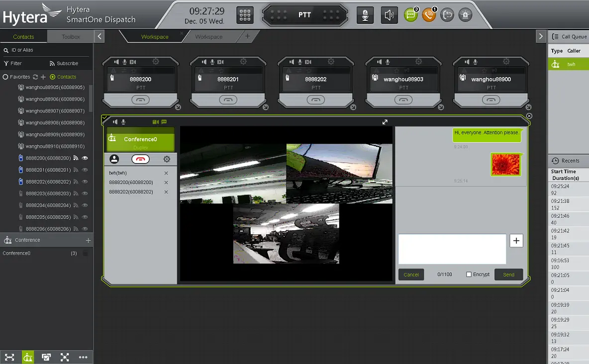Click the speaker volume button in top bar
Viewport: 589px width, 364px height.
coord(389,15)
